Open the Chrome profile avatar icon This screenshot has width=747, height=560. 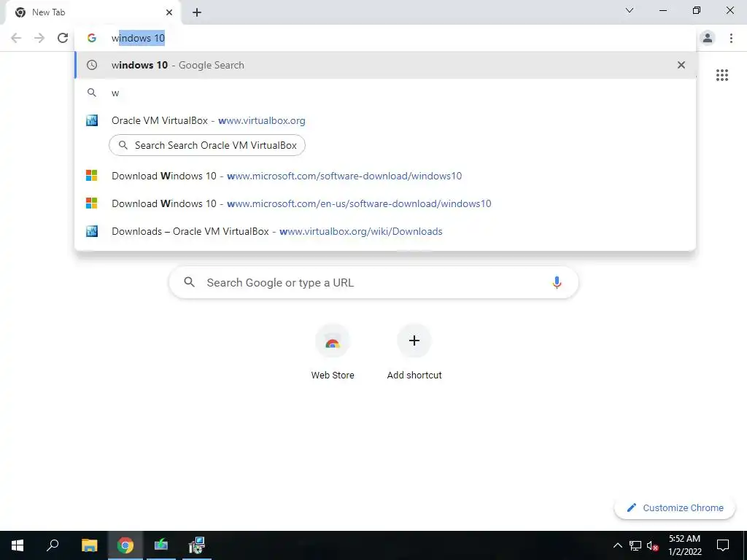point(708,38)
